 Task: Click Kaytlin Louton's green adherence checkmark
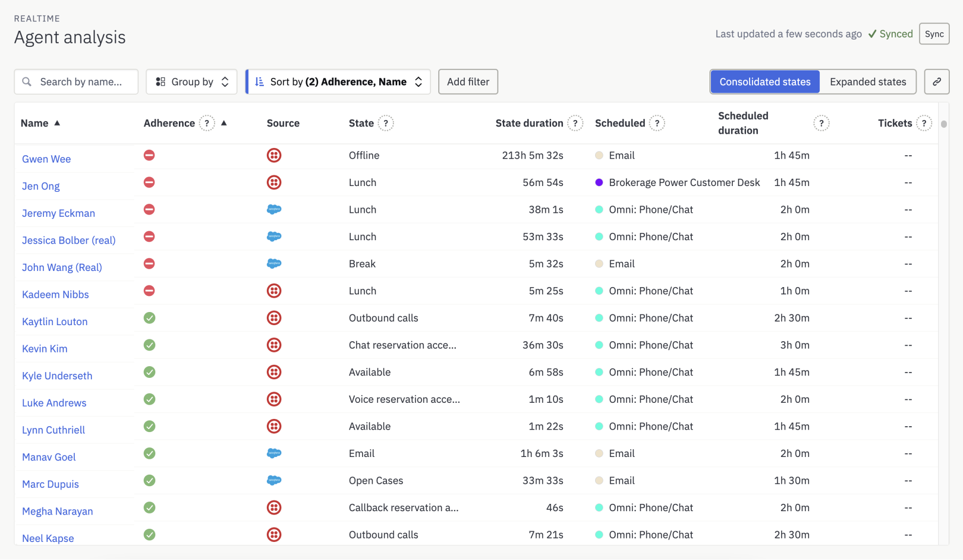150,318
